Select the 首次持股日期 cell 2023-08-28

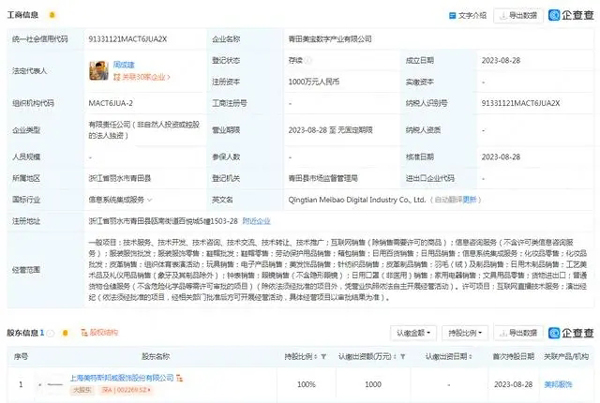[x=513, y=384]
